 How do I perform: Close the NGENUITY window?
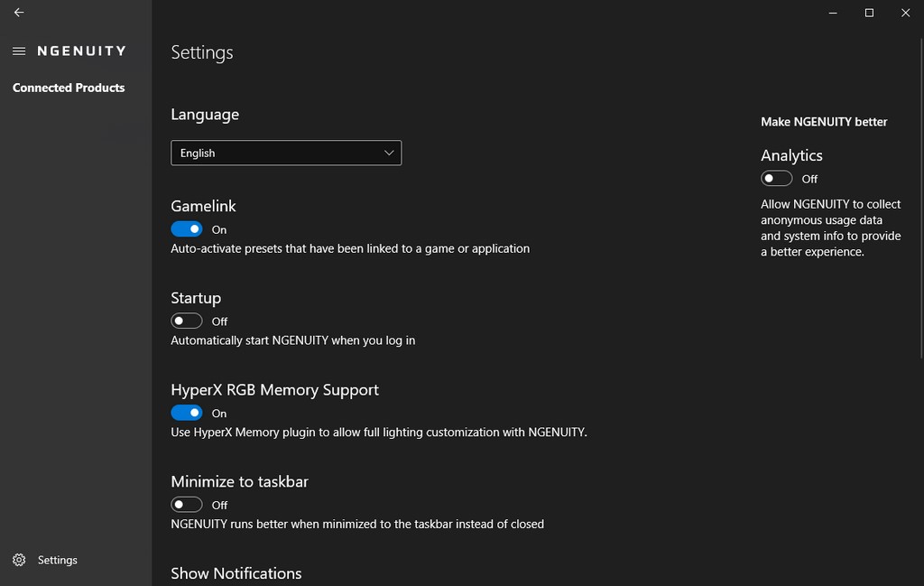905,13
